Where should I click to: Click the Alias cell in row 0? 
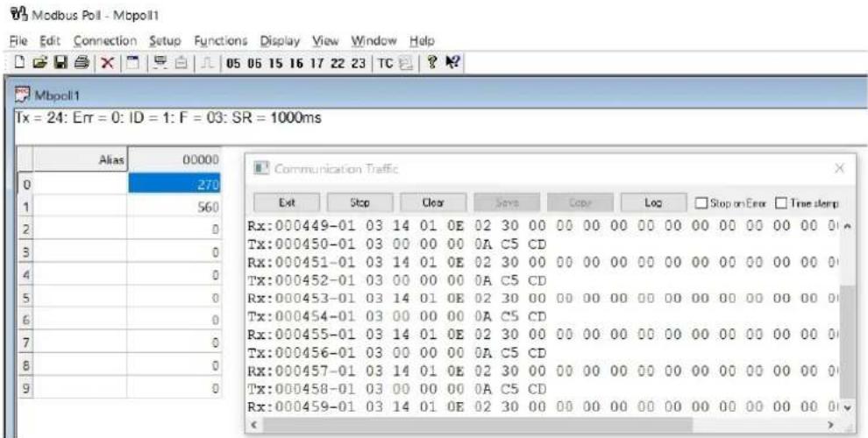click(81, 184)
